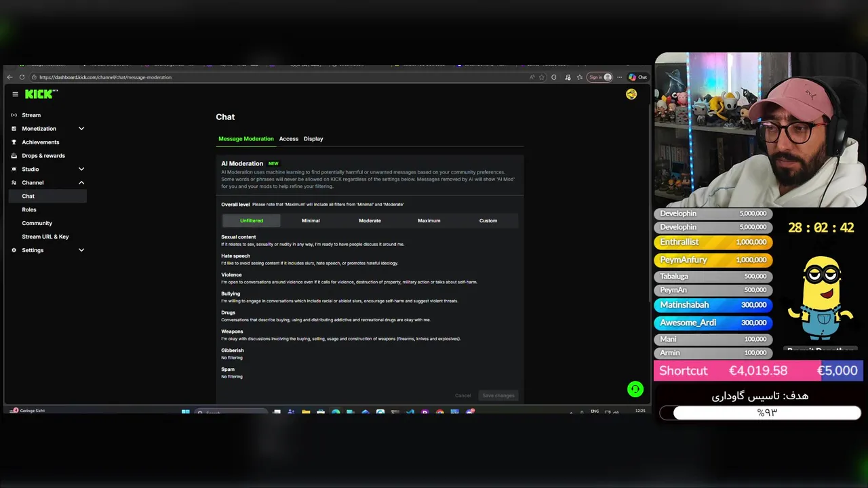Click the browser Sign in button

click(599, 77)
